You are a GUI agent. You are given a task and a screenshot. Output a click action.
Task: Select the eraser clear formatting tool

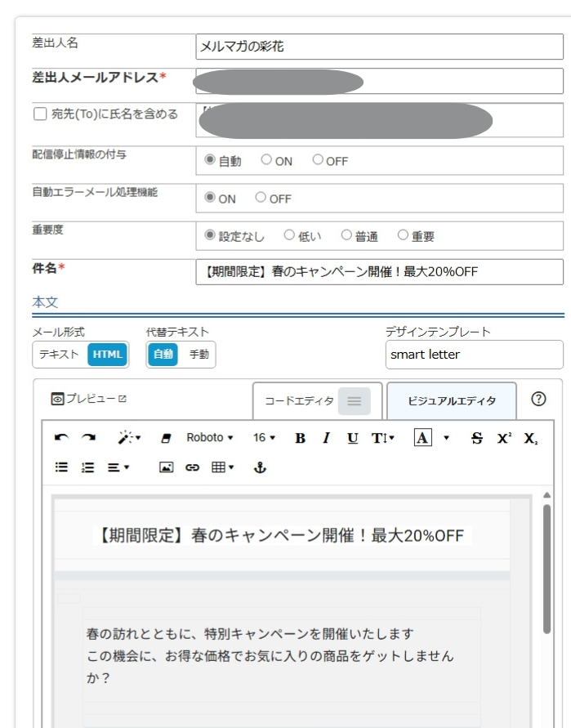pyautogui.click(x=166, y=438)
